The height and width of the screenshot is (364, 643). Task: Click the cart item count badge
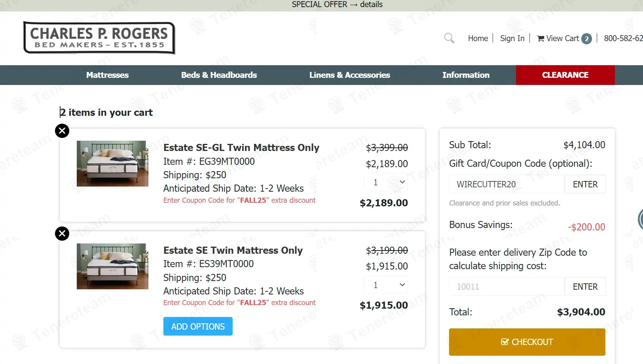click(x=586, y=39)
